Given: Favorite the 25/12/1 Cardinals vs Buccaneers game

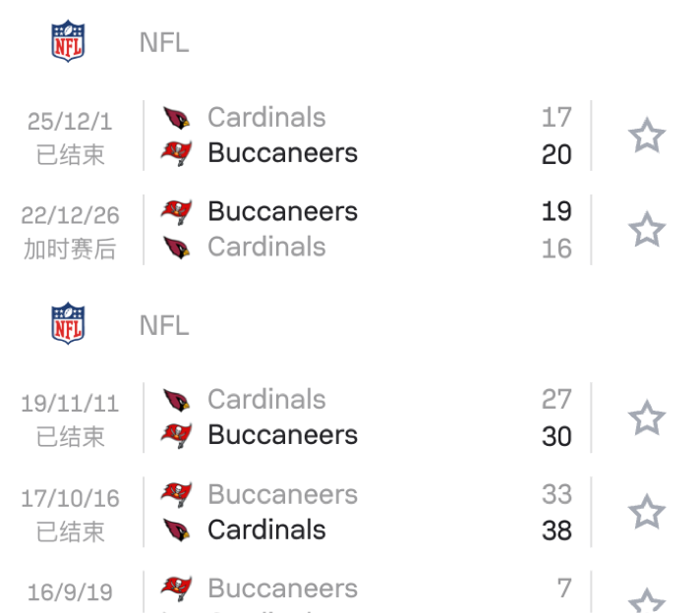Looking at the screenshot, I should [646, 136].
